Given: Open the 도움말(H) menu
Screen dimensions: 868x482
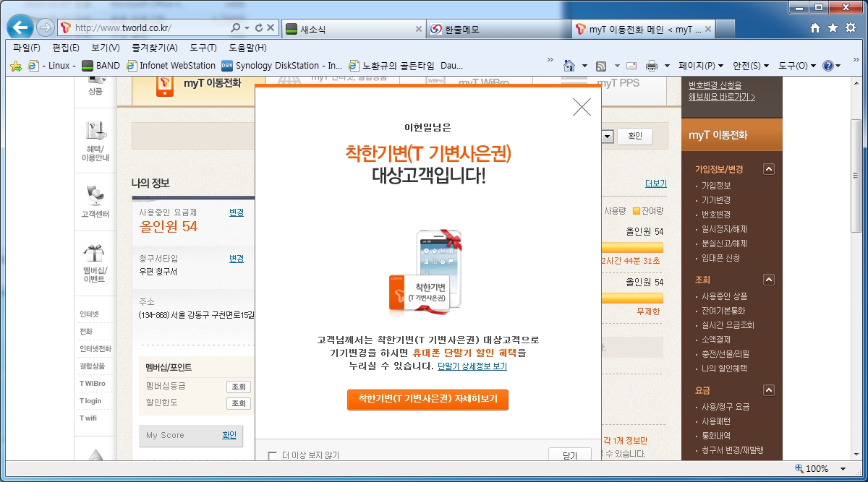Looking at the screenshot, I should coord(248,48).
